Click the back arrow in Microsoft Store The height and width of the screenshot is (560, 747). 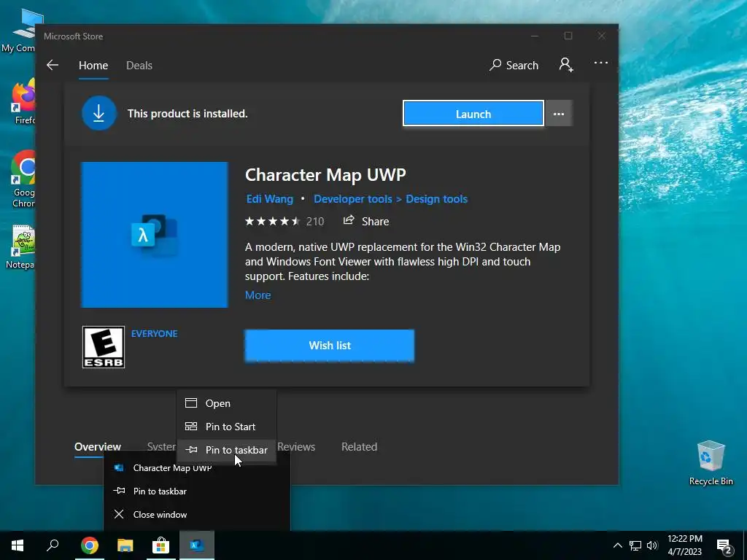coord(53,65)
